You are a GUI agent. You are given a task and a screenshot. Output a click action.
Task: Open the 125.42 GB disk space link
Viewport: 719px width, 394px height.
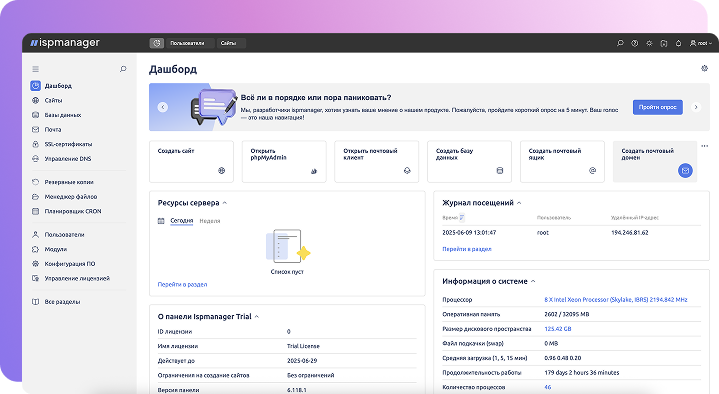pos(558,329)
